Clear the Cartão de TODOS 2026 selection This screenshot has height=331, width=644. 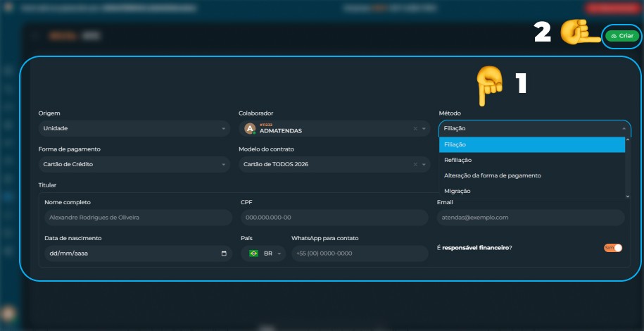[x=415, y=165]
